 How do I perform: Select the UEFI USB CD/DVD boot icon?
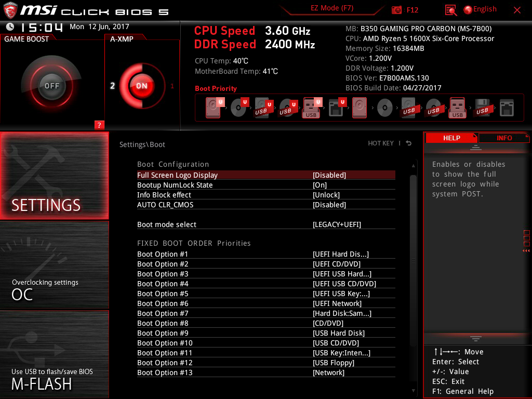click(288, 108)
